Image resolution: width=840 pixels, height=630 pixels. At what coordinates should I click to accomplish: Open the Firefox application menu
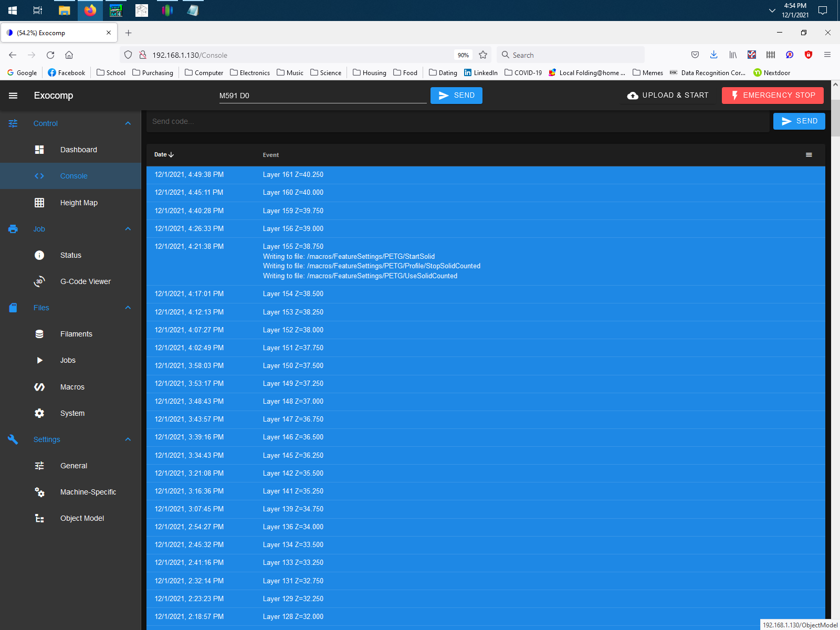point(827,55)
